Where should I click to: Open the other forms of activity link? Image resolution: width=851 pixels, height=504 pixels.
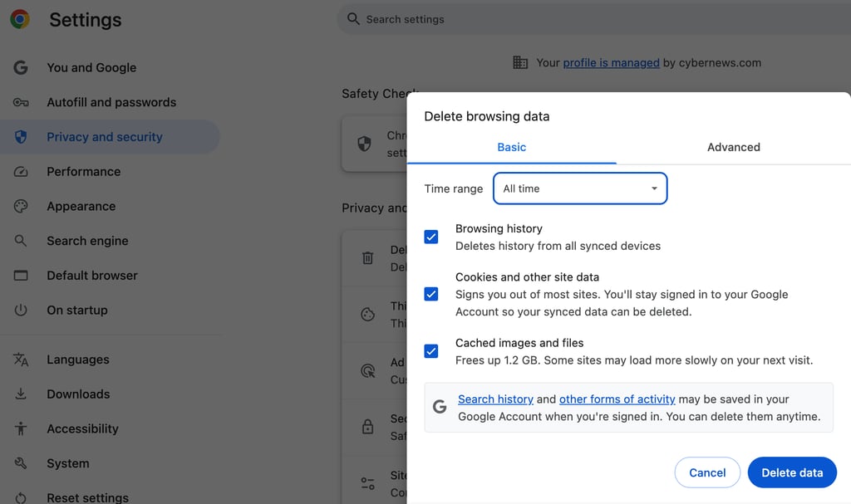tap(617, 399)
